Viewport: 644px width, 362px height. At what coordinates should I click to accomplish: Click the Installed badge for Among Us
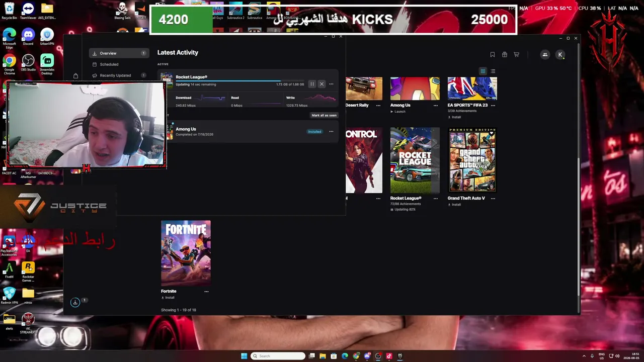[x=314, y=132]
